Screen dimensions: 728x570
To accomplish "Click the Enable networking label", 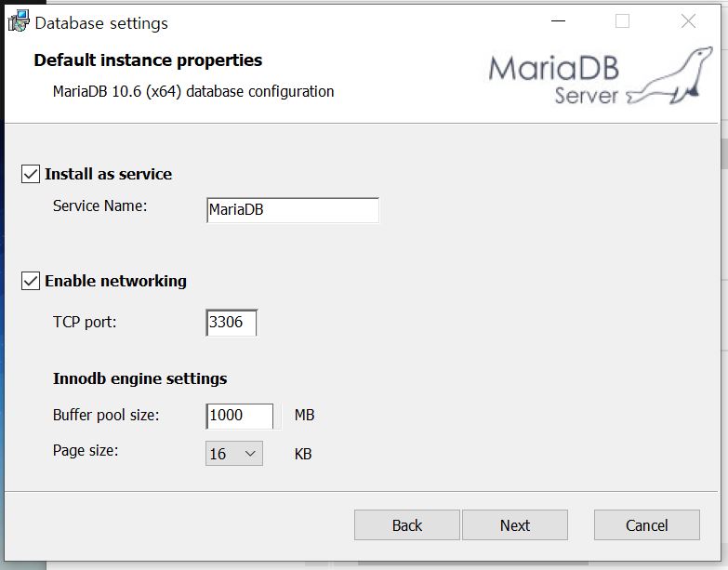I will click(115, 281).
